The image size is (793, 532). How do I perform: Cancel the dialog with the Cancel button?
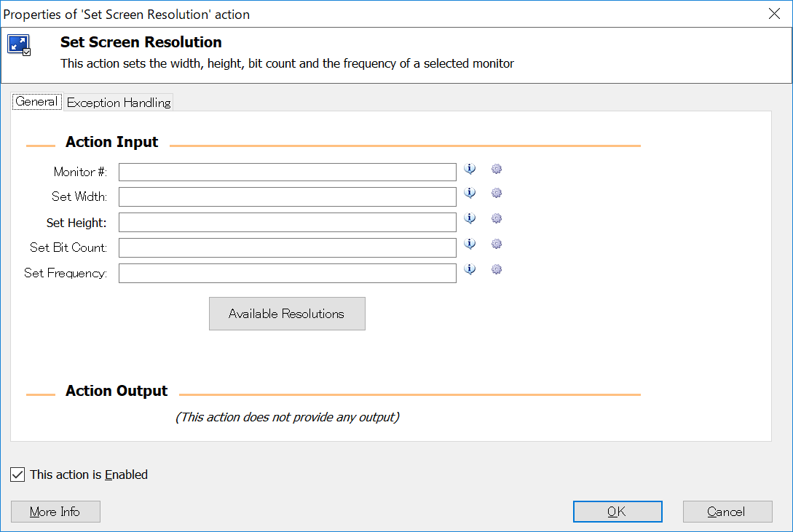[x=727, y=512]
